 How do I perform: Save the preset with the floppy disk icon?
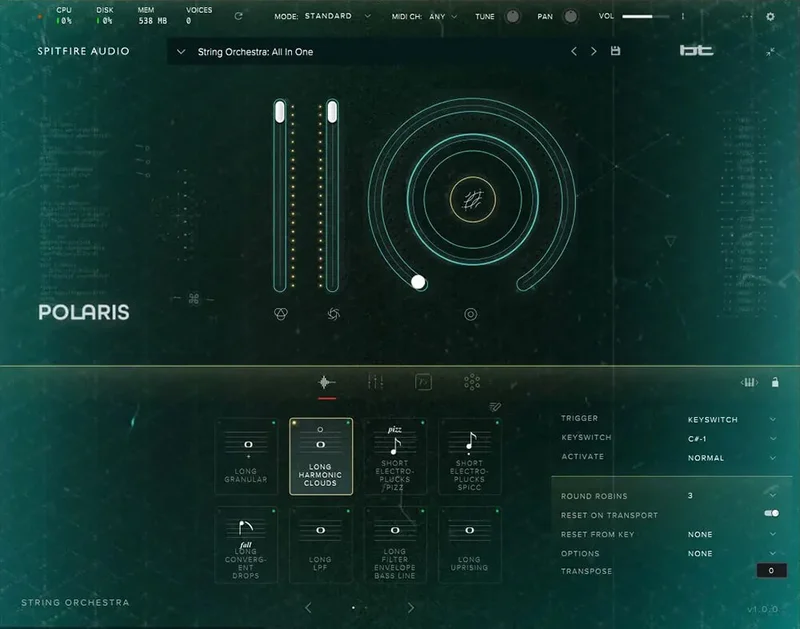pyautogui.click(x=615, y=51)
